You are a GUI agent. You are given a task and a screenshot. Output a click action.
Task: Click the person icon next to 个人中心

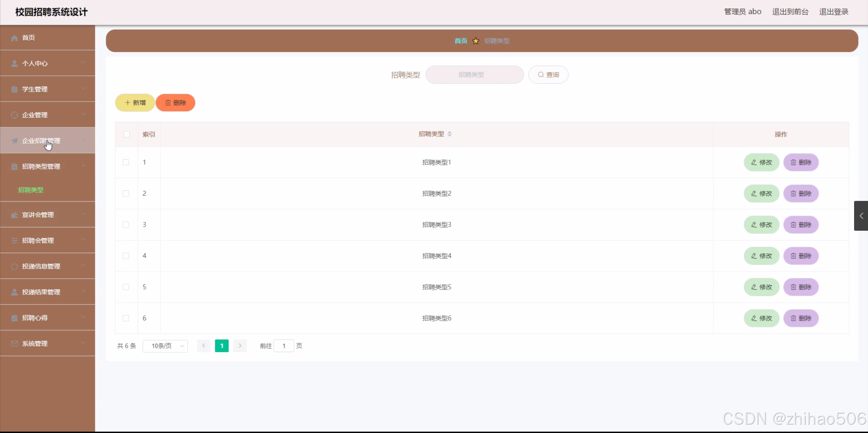coord(14,64)
